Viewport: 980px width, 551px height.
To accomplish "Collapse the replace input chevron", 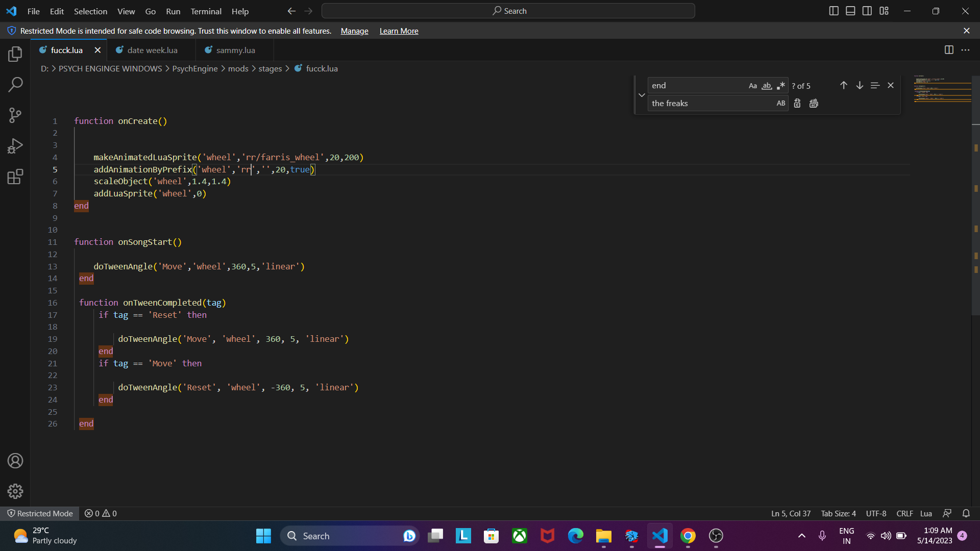I will (642, 95).
